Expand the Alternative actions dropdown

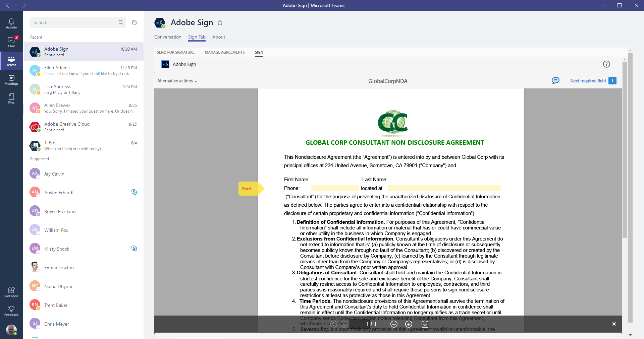177,81
